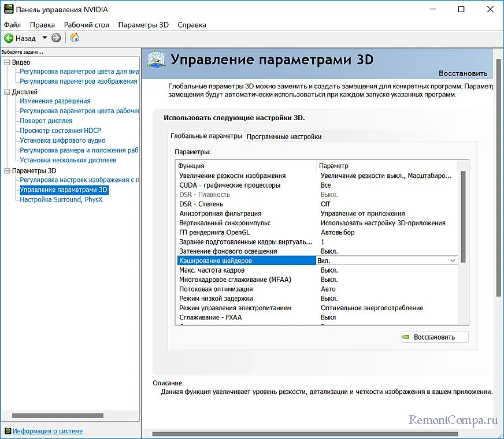Click the green Back arrow icon
The width and height of the screenshot is (504, 439).
(x=9, y=38)
